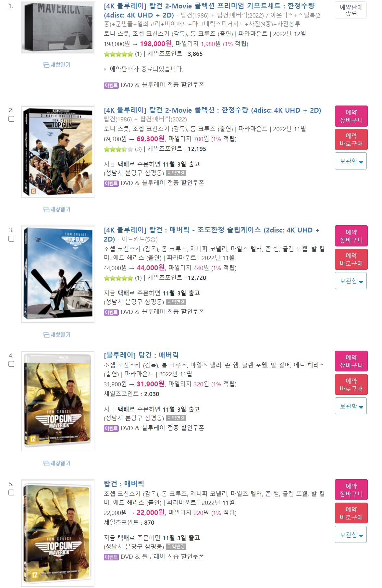Image resolution: width=382 pixels, height=588 pixels.
Task: Check the checkbox for item 2
Action: (11, 119)
